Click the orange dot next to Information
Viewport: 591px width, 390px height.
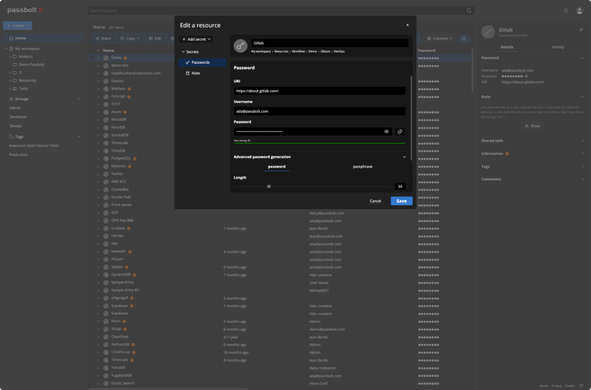click(x=507, y=154)
